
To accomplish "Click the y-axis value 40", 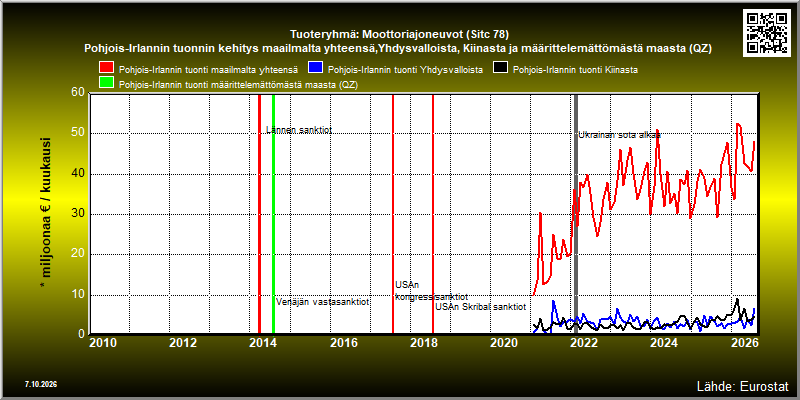I will point(78,174).
